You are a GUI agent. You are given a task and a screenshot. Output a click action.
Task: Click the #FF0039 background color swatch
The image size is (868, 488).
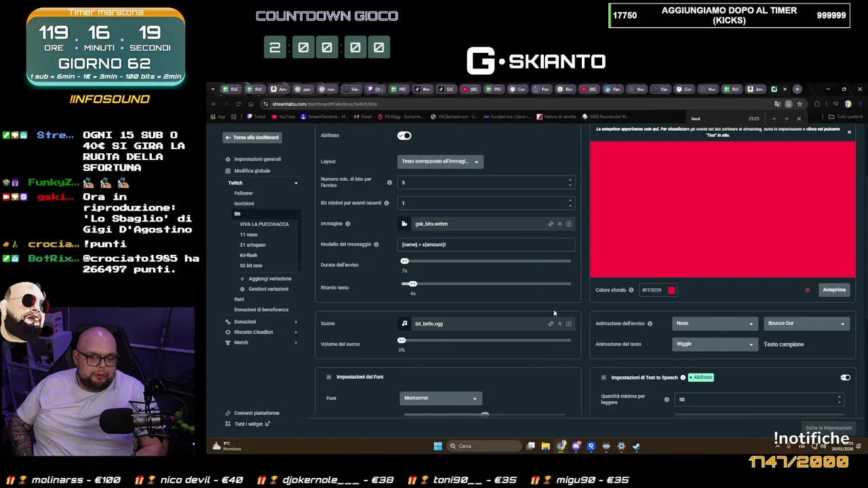pos(671,290)
